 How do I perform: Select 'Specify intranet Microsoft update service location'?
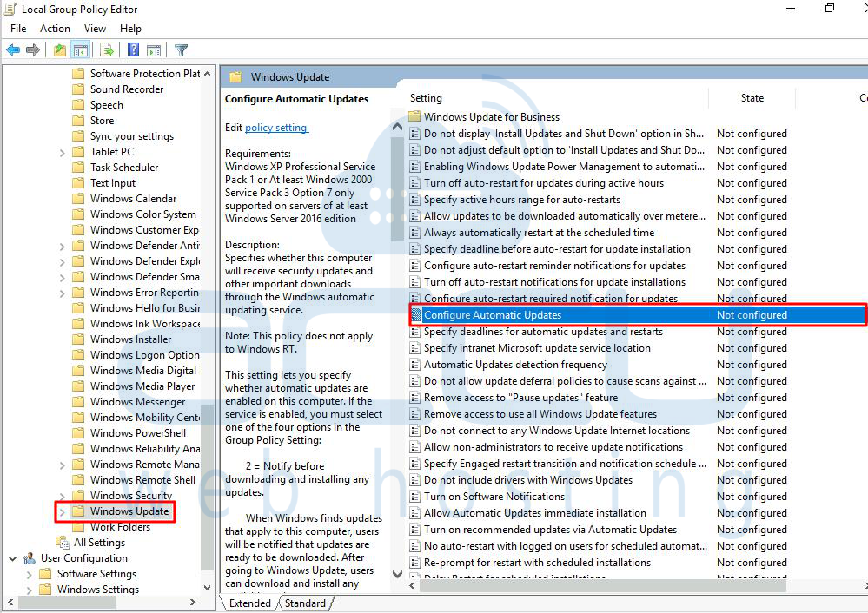[x=537, y=348]
